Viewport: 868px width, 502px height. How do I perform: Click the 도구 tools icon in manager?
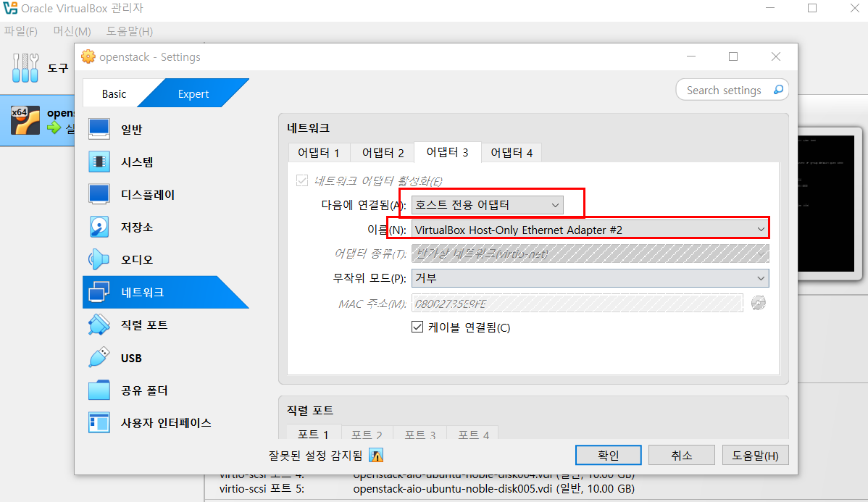(x=25, y=68)
